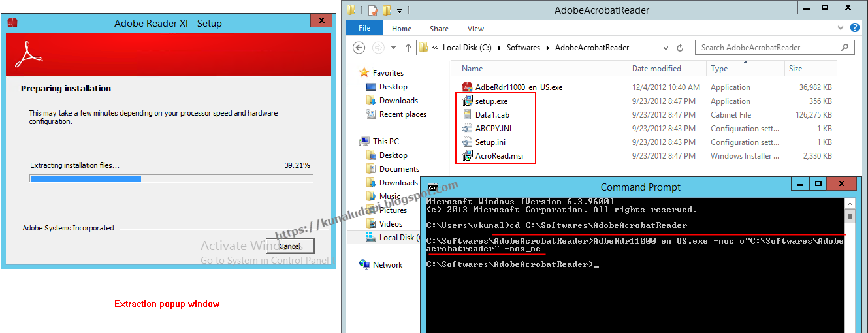Open the Quick Access Toolbar dropdown arrow
This screenshot has height=333, width=868.
[399, 10]
